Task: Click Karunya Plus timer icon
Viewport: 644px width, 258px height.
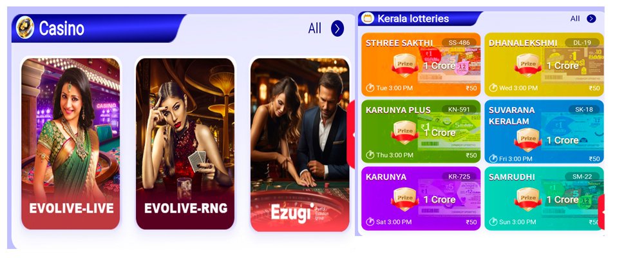Action: pos(370,155)
